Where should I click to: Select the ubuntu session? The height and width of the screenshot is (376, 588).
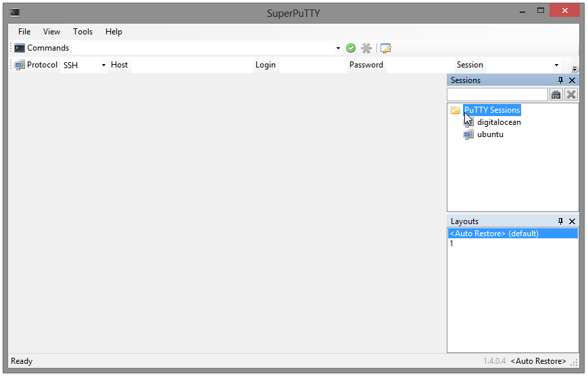pyautogui.click(x=490, y=134)
